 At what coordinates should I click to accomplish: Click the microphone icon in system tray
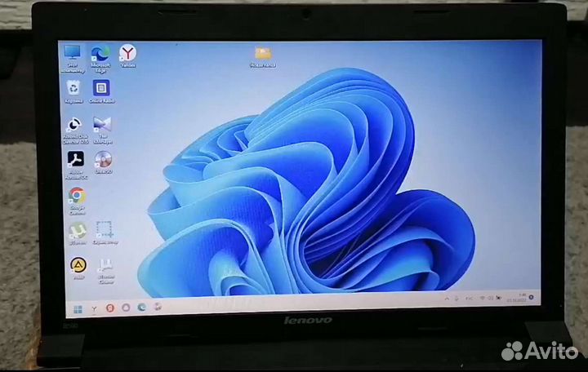click(457, 299)
